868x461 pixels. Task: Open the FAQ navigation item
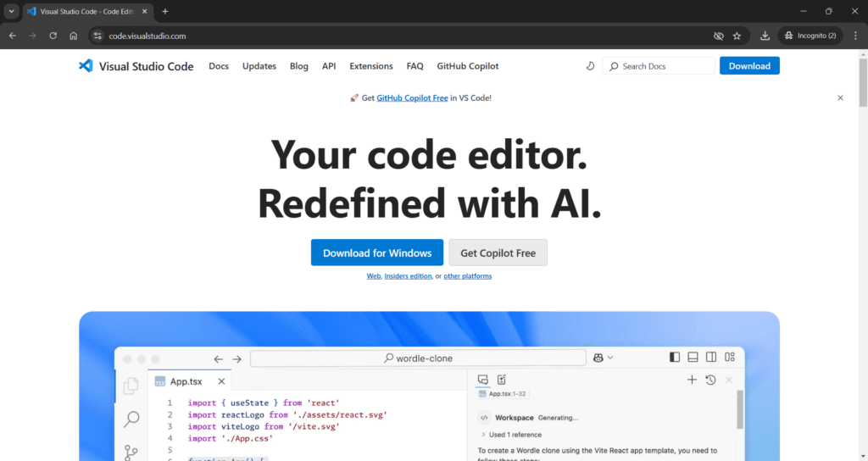coord(415,66)
